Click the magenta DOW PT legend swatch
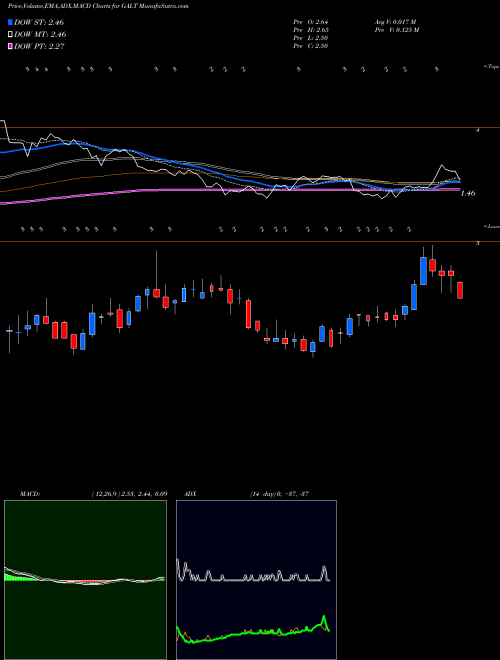This screenshot has height=660, width=500. pyautogui.click(x=11, y=47)
